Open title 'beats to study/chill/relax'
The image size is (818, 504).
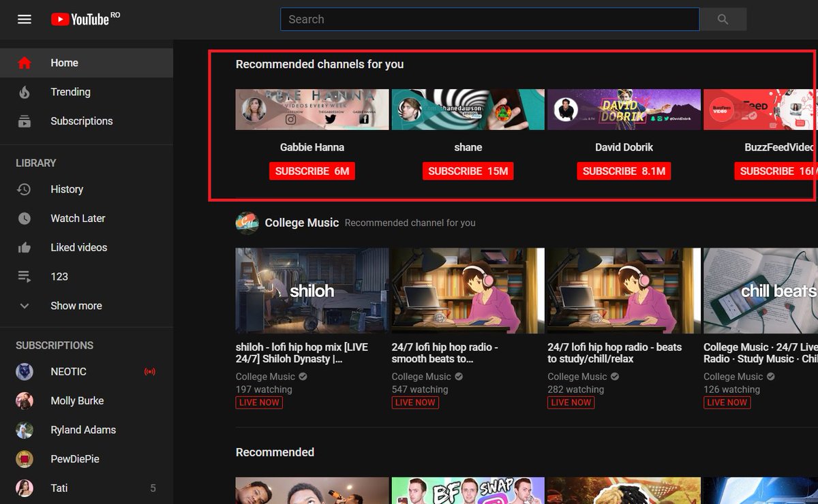point(615,353)
